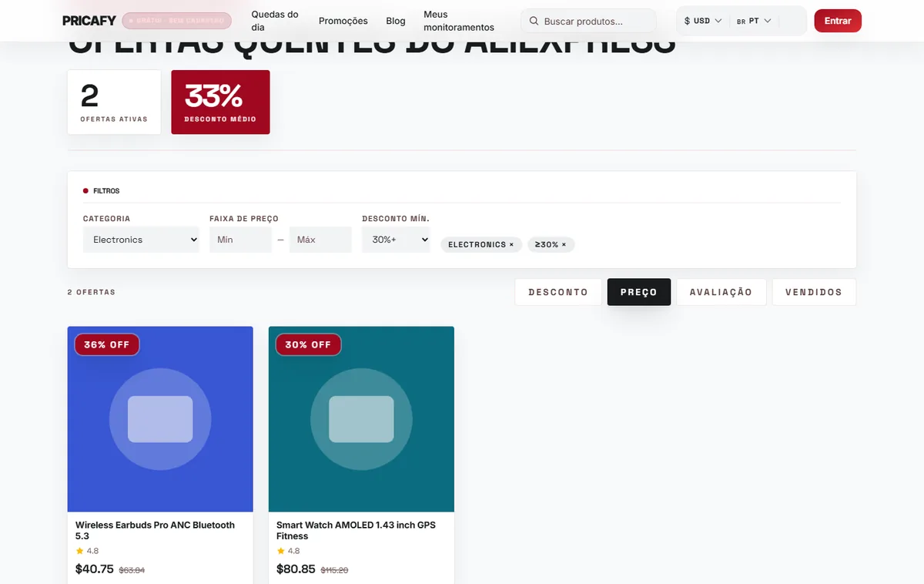Click the $80.85 price
The width and height of the screenshot is (924, 584).
[x=296, y=569]
